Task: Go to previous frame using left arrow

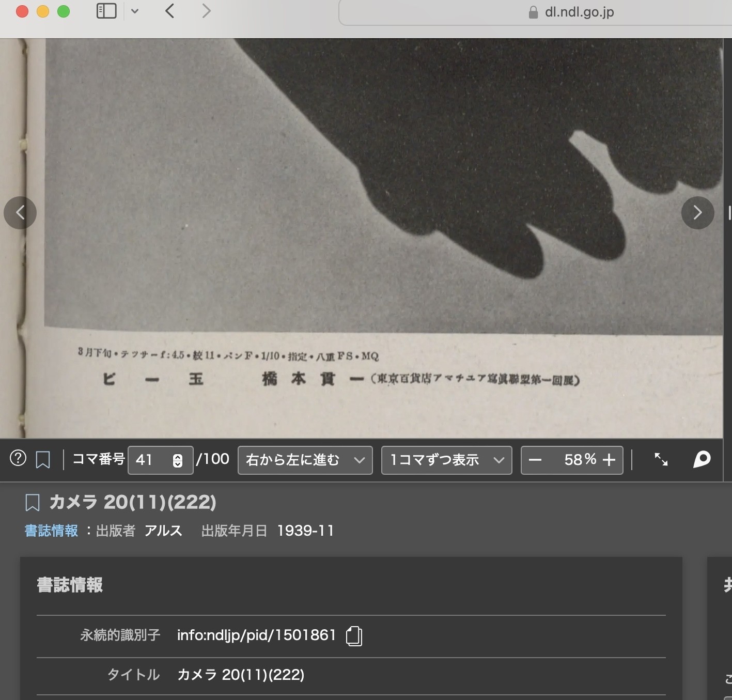Action: point(20,212)
